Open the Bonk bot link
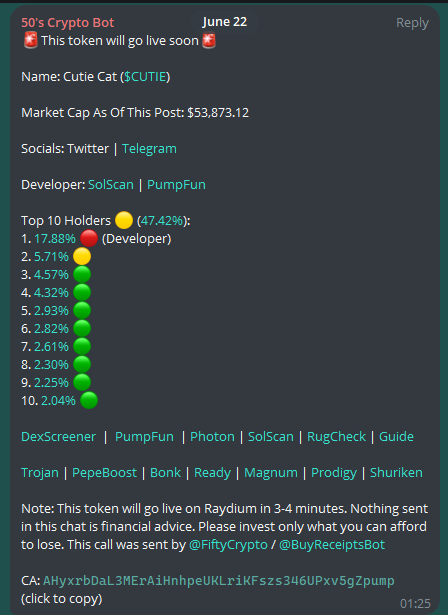This screenshot has height=615, width=448. click(165, 473)
